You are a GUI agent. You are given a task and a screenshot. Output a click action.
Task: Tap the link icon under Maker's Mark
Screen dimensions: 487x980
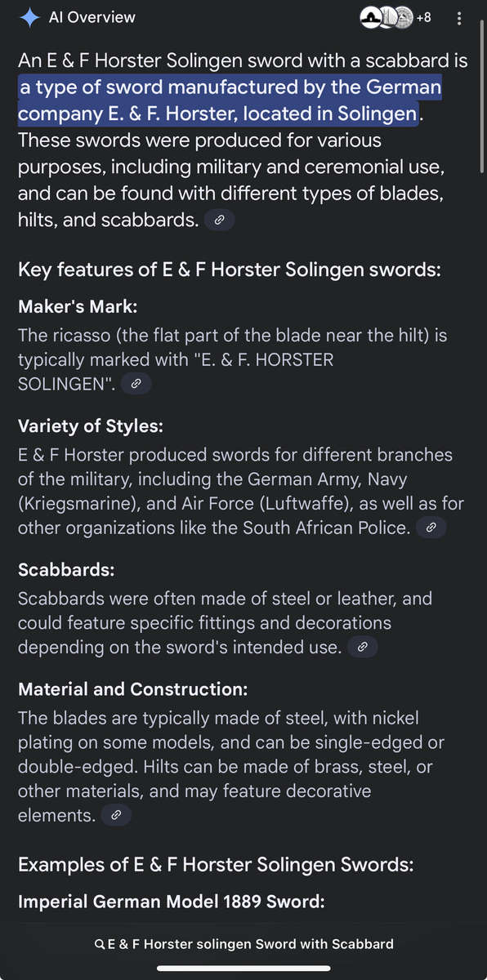(136, 383)
